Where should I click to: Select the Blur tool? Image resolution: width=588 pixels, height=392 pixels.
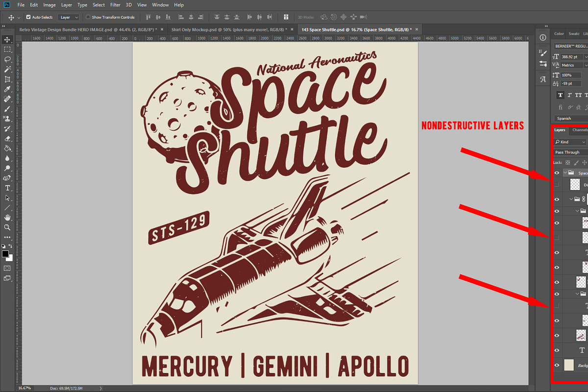click(7, 158)
